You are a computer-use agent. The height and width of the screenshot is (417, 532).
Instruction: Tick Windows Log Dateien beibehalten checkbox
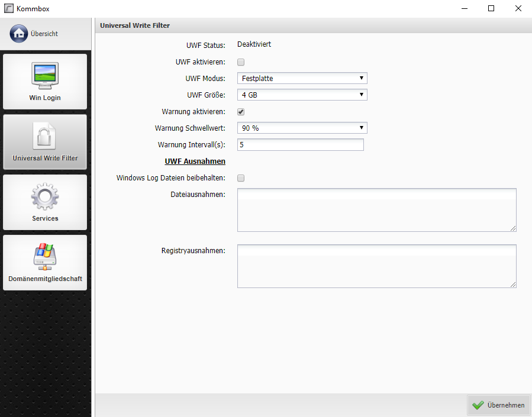coord(241,178)
